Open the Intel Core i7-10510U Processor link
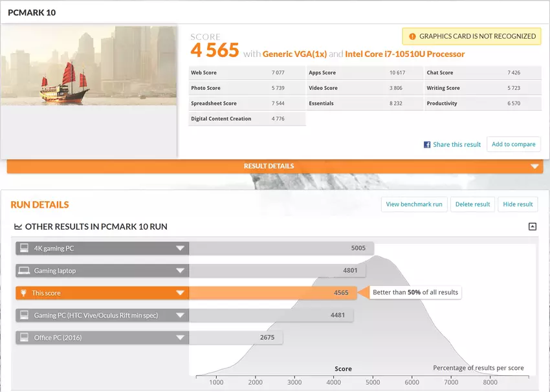 pos(404,54)
